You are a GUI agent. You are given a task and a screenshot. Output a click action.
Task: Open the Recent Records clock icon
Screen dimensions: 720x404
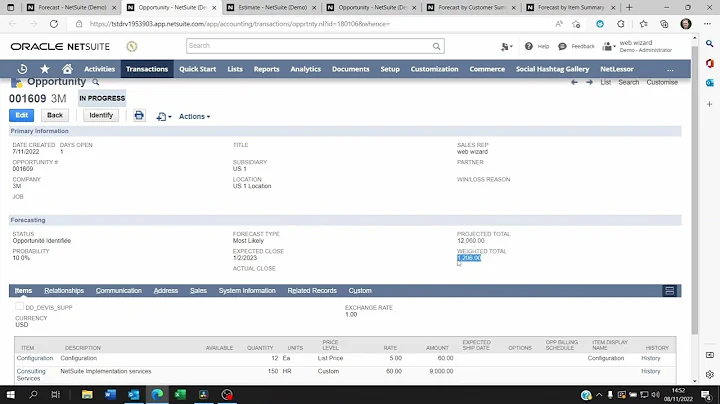pyautogui.click(x=22, y=69)
